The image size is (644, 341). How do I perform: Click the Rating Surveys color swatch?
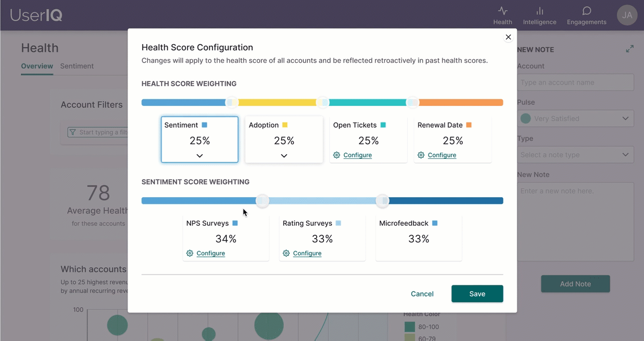tap(339, 223)
